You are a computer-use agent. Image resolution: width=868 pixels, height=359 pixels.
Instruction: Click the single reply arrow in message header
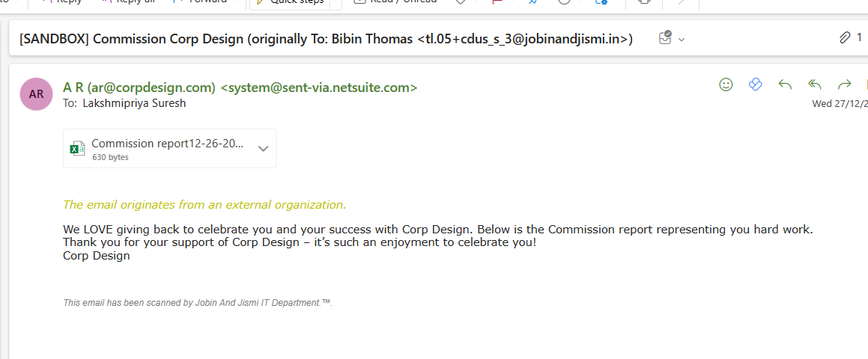785,85
